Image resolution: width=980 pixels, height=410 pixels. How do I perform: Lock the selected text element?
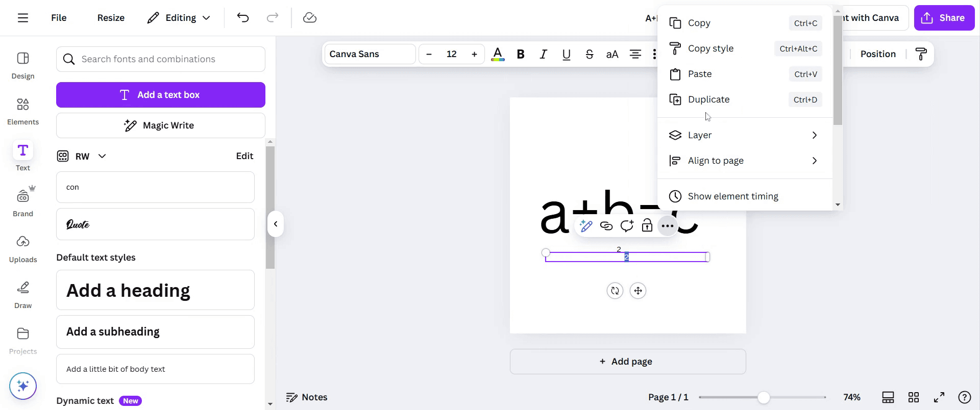[647, 226]
